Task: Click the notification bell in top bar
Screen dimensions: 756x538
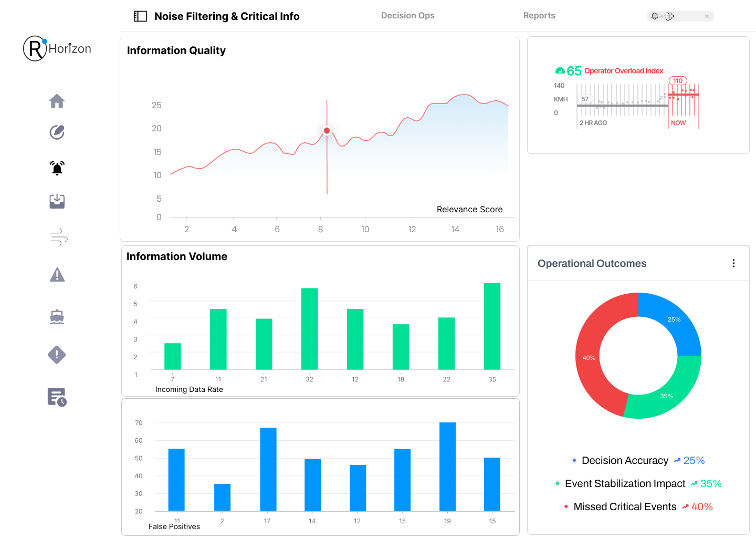Action: click(x=655, y=16)
